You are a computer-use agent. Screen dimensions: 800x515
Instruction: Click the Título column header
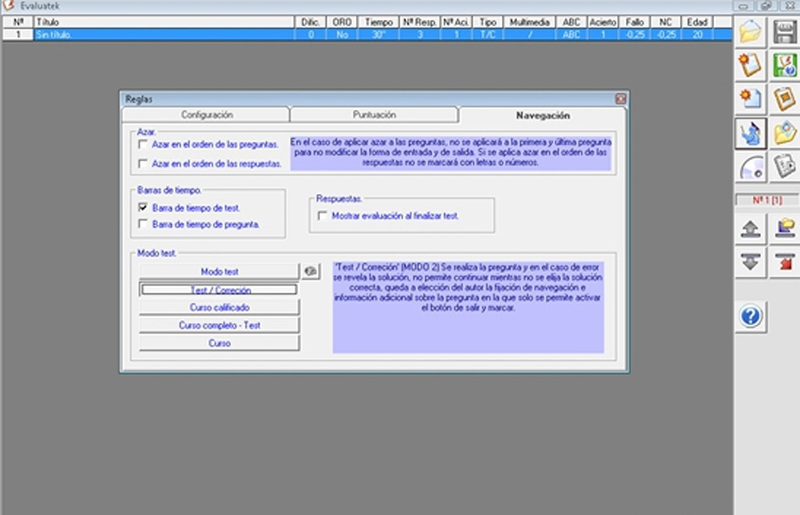[x=164, y=22]
